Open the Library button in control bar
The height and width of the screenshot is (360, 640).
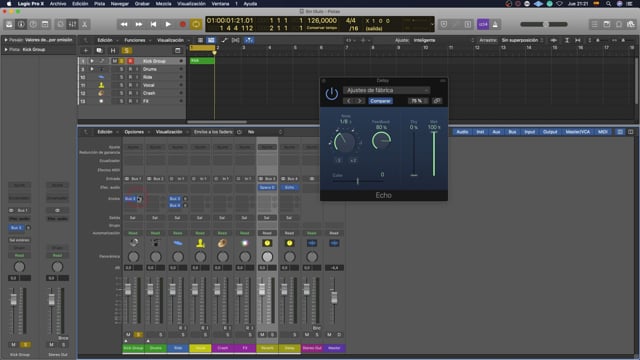click(x=9, y=24)
